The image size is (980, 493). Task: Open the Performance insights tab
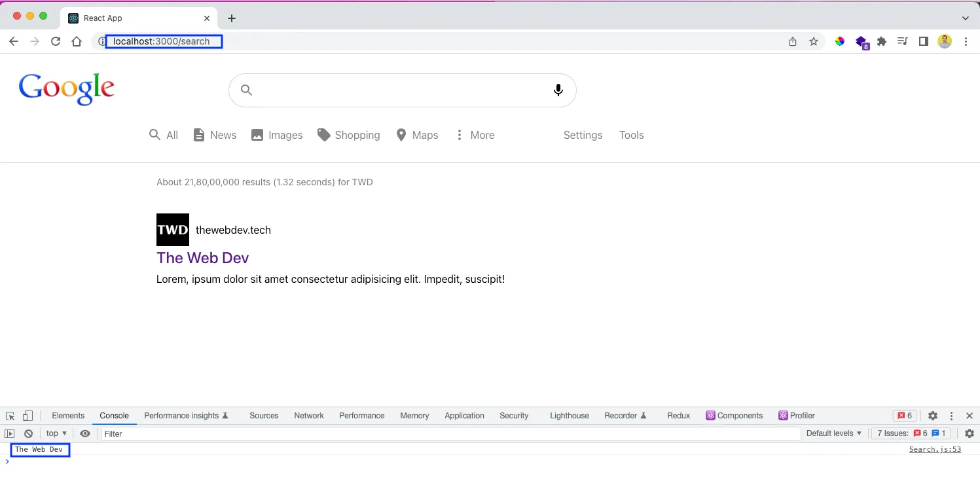tap(187, 416)
